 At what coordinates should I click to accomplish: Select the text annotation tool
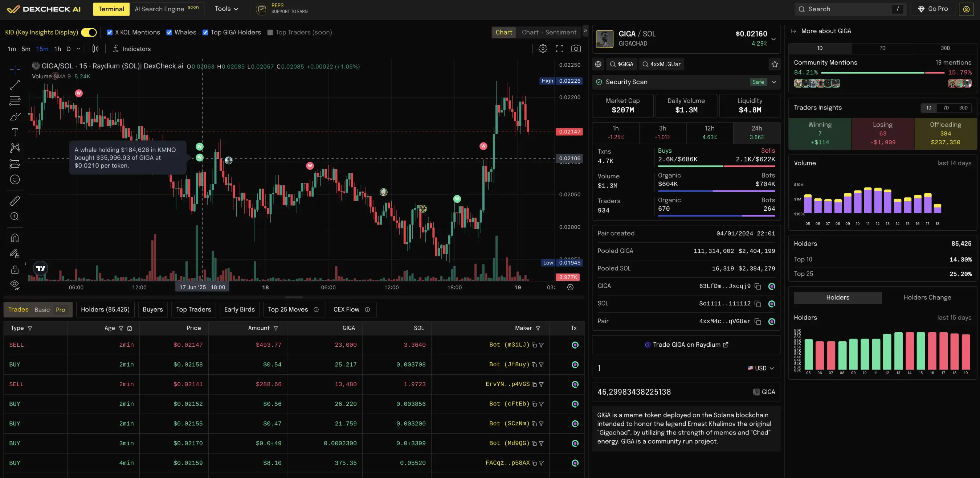[x=15, y=132]
